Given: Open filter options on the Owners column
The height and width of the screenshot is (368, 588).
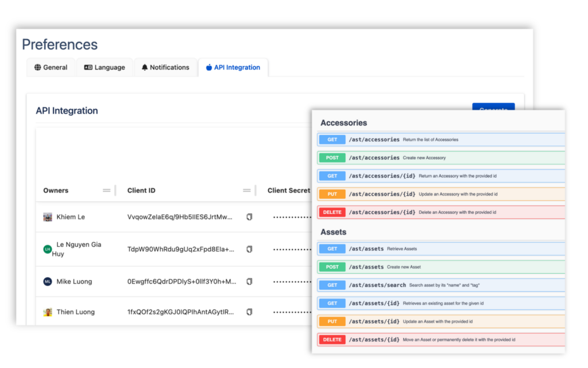Looking at the screenshot, I should coord(106,190).
